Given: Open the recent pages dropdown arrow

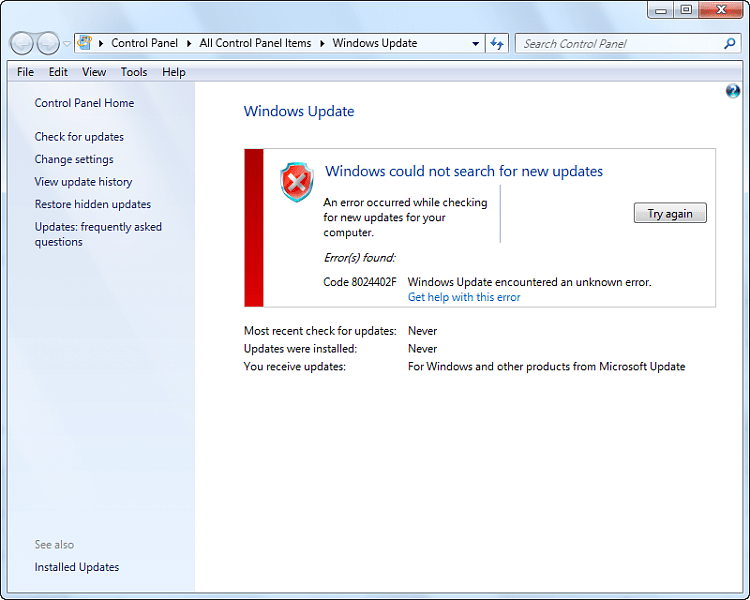Looking at the screenshot, I should tap(67, 44).
